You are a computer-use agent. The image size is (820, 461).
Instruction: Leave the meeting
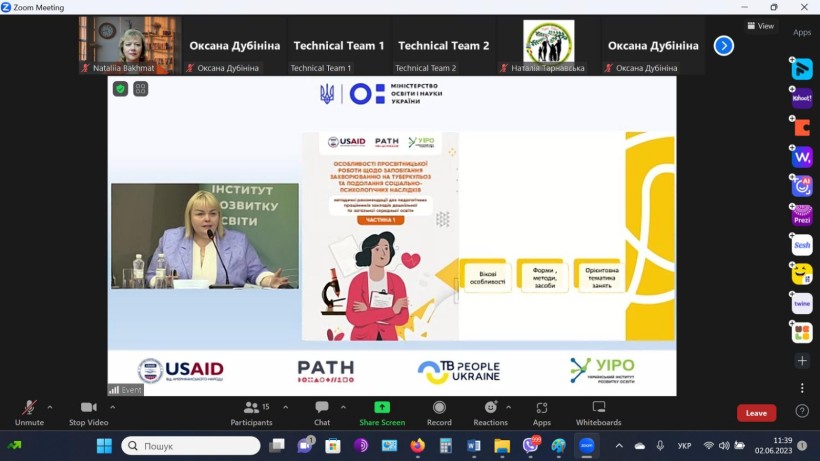click(x=756, y=413)
